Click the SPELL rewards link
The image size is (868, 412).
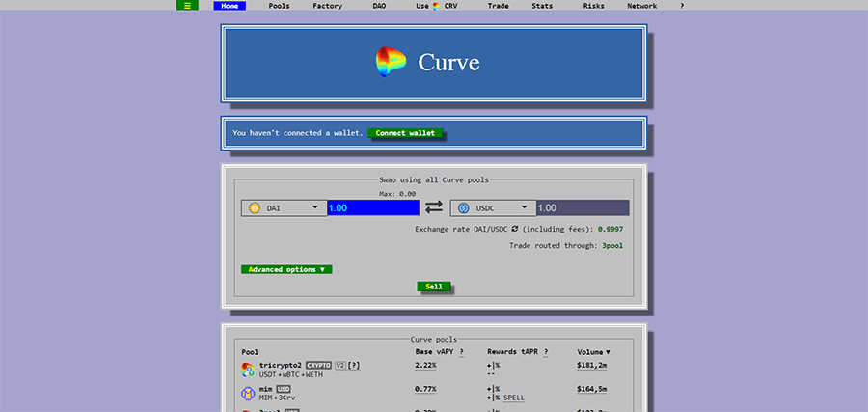click(x=514, y=398)
